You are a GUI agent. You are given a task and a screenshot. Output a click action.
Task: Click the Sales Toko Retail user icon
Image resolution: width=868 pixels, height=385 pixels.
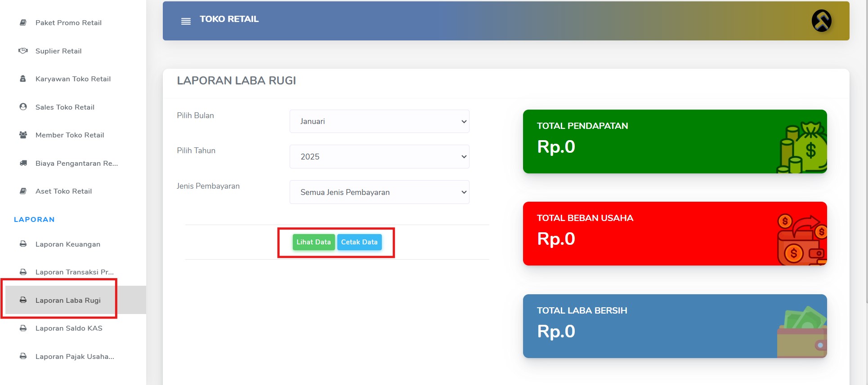23,107
